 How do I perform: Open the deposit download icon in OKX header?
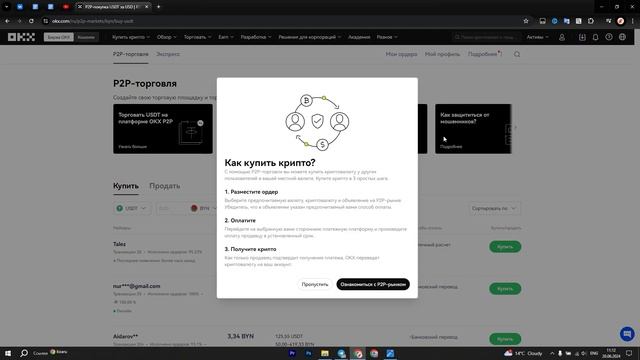coord(582,37)
